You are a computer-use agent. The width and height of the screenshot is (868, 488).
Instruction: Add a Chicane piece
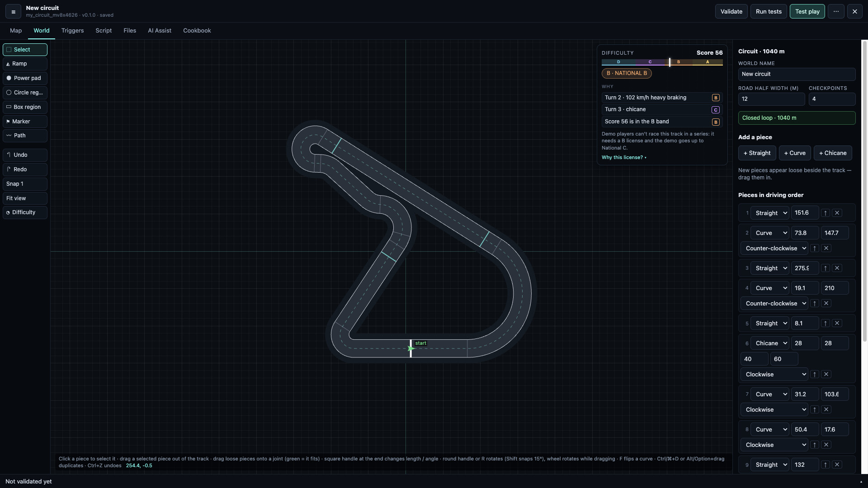(x=833, y=153)
